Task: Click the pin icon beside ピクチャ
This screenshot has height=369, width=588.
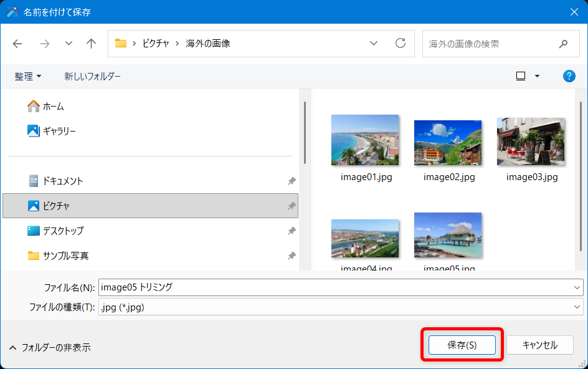Action: tap(292, 206)
